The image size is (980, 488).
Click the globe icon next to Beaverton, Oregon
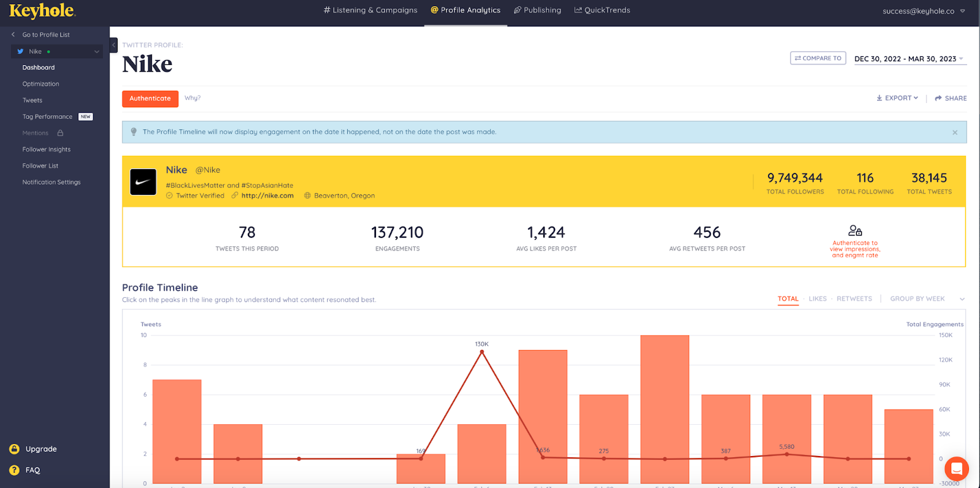(307, 196)
